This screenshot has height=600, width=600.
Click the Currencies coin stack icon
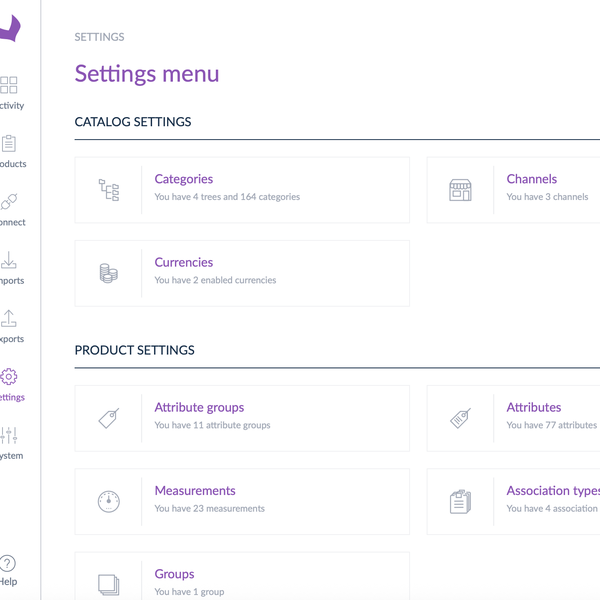point(109,273)
